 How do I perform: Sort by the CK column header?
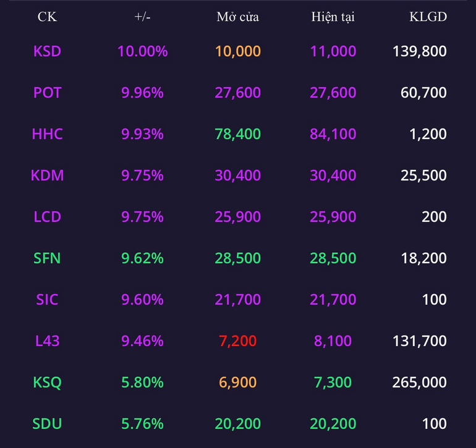click(x=47, y=17)
